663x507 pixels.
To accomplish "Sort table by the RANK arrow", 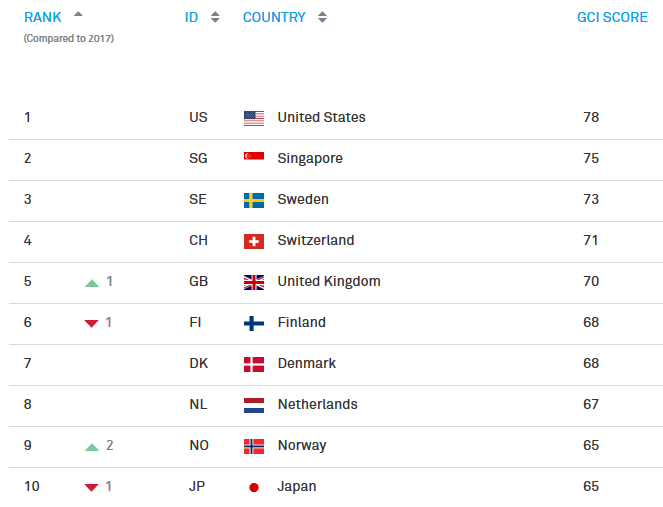I will pos(78,15).
